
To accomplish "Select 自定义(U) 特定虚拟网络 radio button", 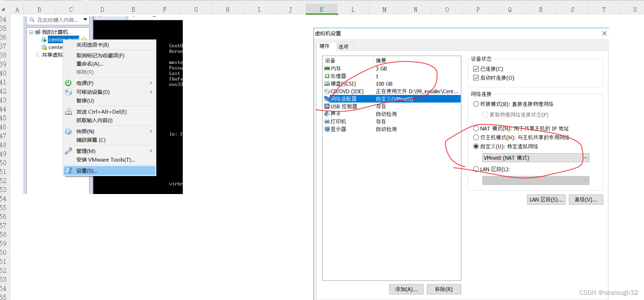I will (476, 146).
